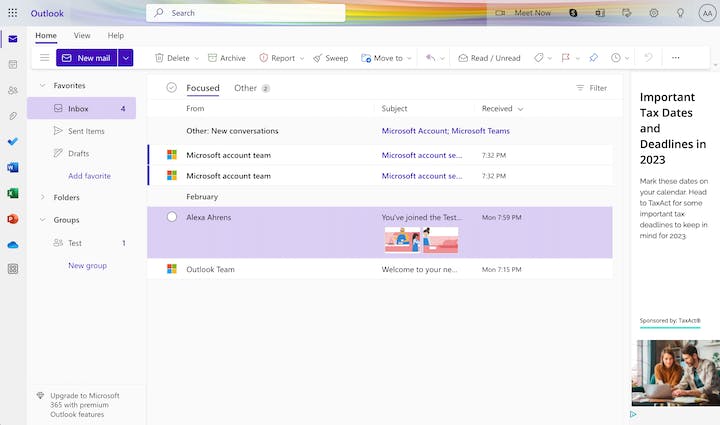Screen dimensions: 720x425
Task: Click the Flag icon in the toolbar
Action: coord(565,58)
